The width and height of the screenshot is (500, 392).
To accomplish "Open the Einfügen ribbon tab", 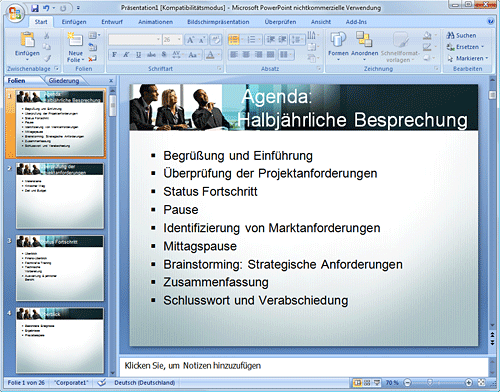I will coord(74,22).
